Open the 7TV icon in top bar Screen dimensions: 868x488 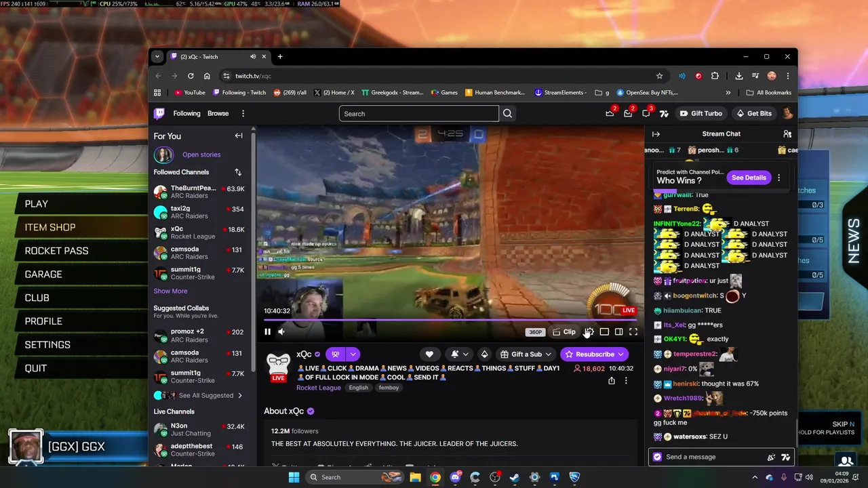(x=664, y=113)
